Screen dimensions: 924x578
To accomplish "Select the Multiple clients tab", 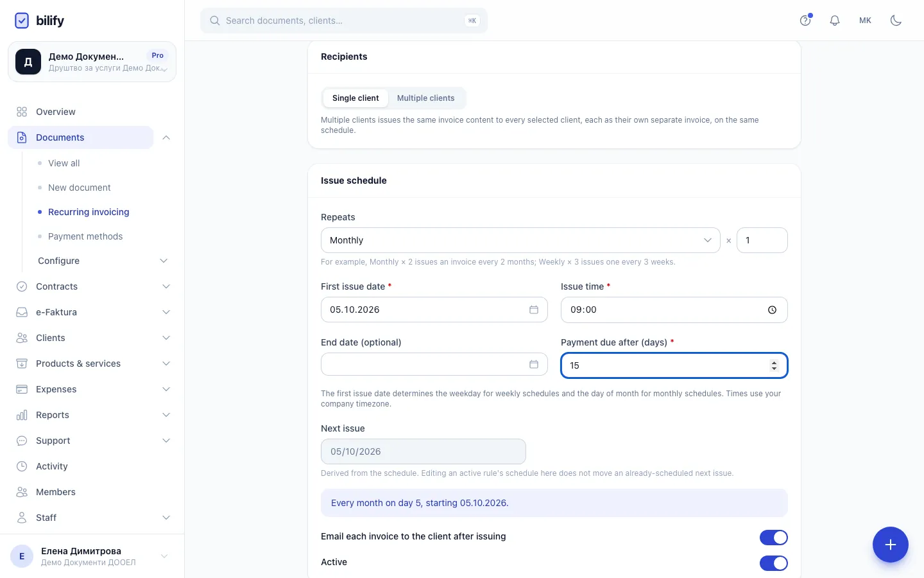I will tap(425, 98).
